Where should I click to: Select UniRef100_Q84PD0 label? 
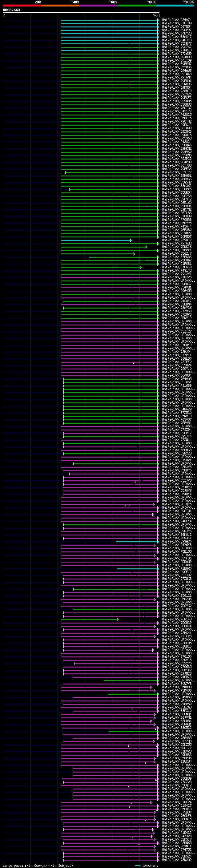tap(176, 162)
